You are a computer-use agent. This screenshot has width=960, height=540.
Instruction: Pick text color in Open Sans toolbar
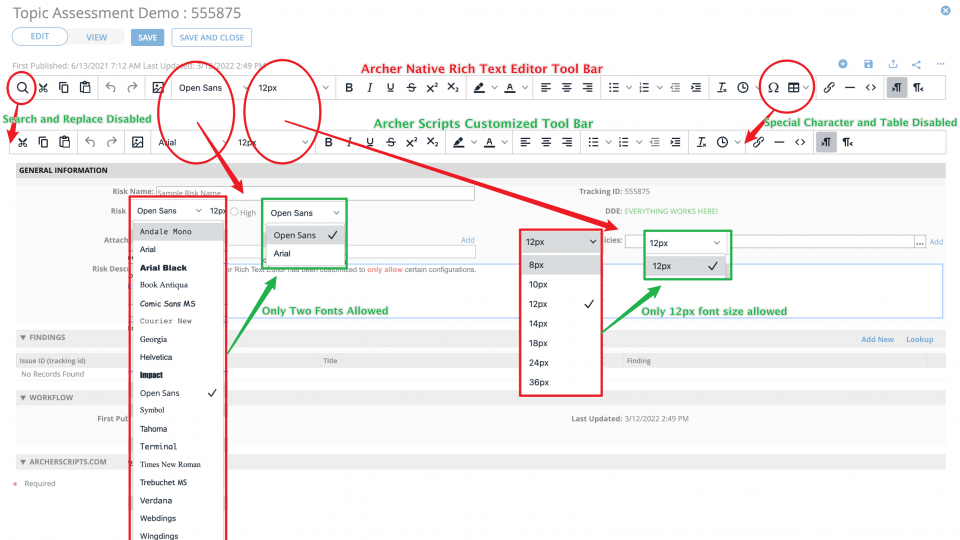click(x=509, y=88)
